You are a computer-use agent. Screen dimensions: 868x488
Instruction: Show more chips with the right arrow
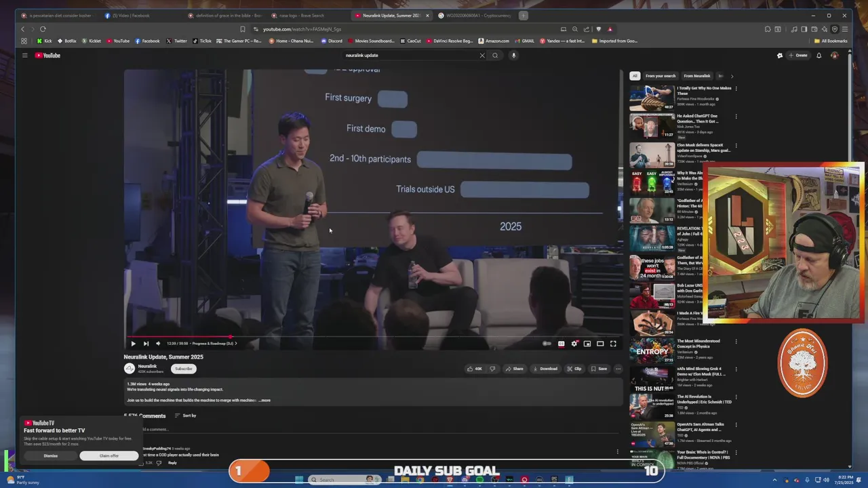(x=732, y=76)
